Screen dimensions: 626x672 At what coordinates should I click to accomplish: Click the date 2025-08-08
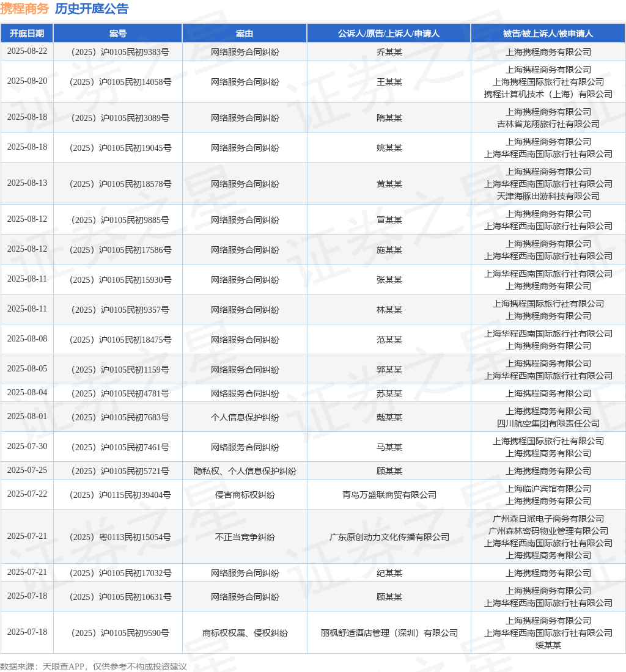(27, 339)
